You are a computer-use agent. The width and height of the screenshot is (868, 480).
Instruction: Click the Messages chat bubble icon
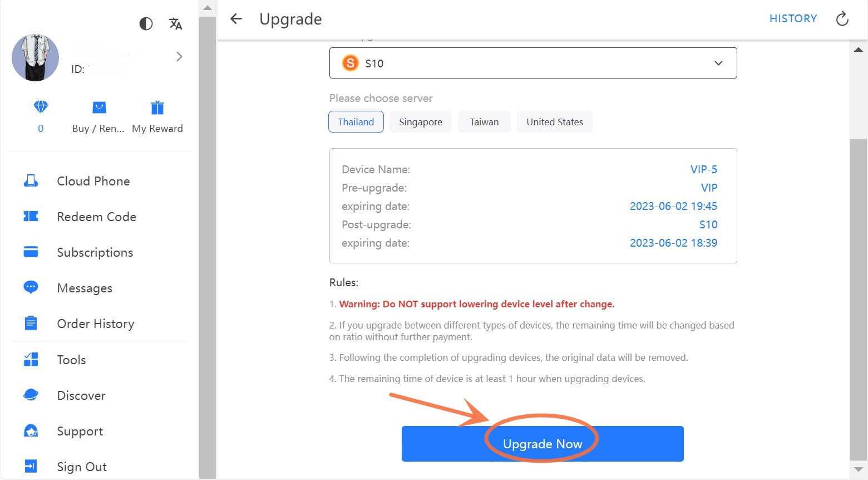(31, 288)
